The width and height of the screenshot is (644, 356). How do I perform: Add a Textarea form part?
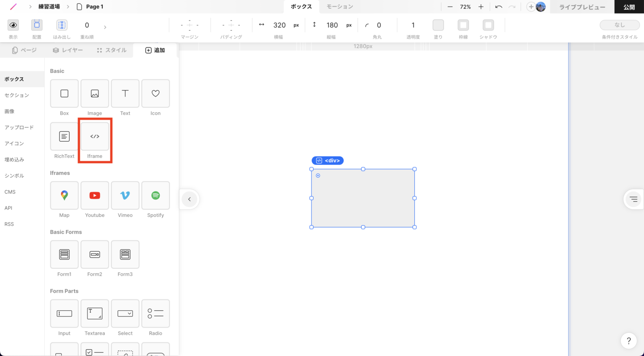coord(95,314)
